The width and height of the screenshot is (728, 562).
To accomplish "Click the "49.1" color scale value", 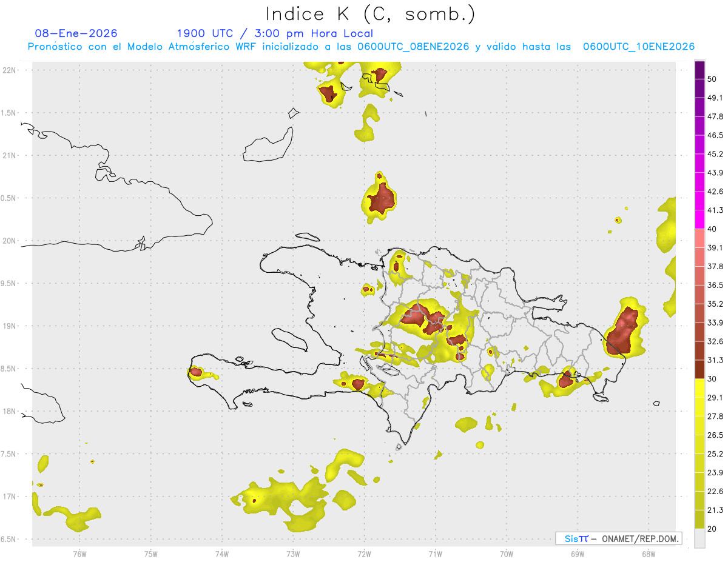I will tap(715, 98).
